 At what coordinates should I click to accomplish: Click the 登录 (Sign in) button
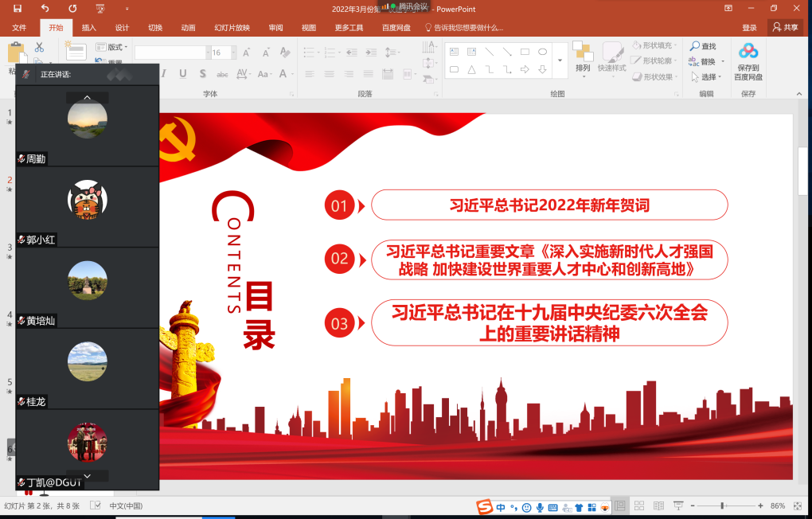[749, 28]
